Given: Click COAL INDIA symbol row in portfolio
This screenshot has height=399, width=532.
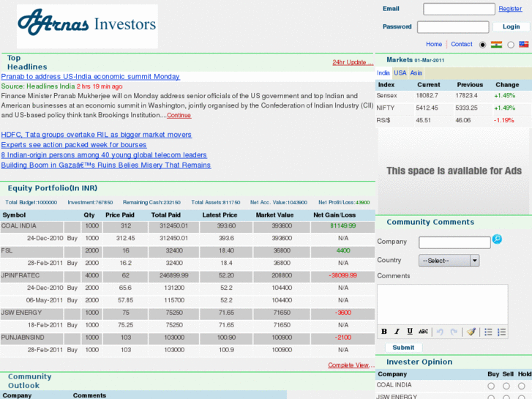Looking at the screenshot, I should [x=187, y=226].
